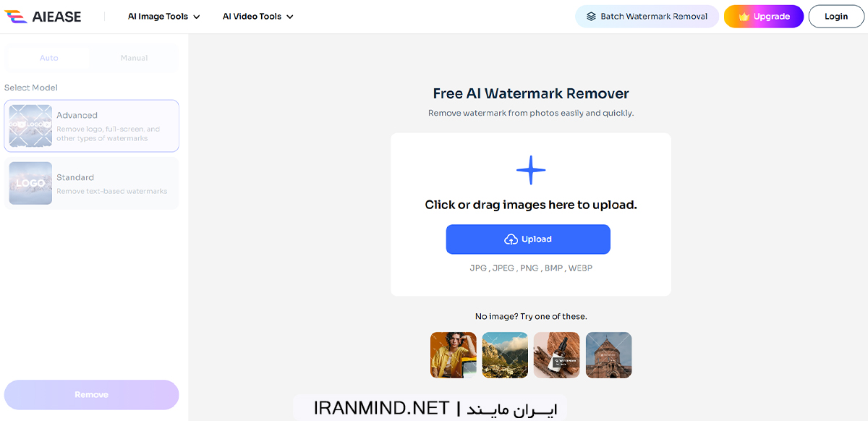Screen dimensions: 868x421
Task: Try the mountain landscape sample image
Action: click(x=505, y=355)
